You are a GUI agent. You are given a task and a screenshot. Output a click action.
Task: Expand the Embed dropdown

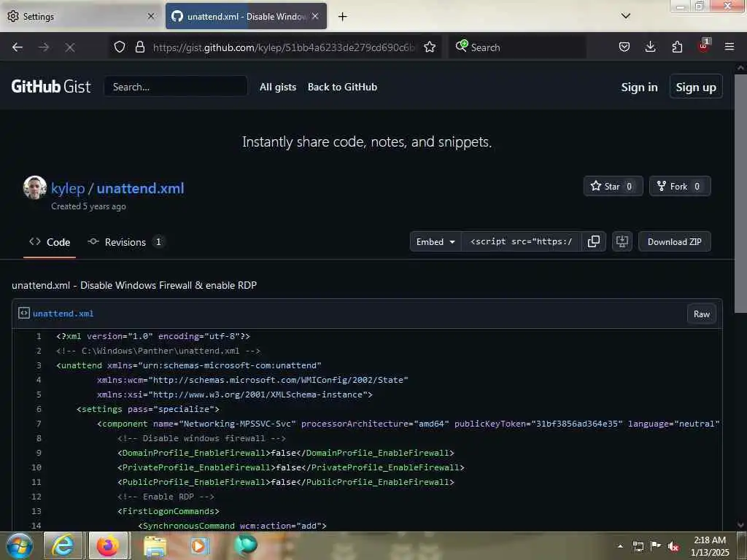(x=436, y=242)
